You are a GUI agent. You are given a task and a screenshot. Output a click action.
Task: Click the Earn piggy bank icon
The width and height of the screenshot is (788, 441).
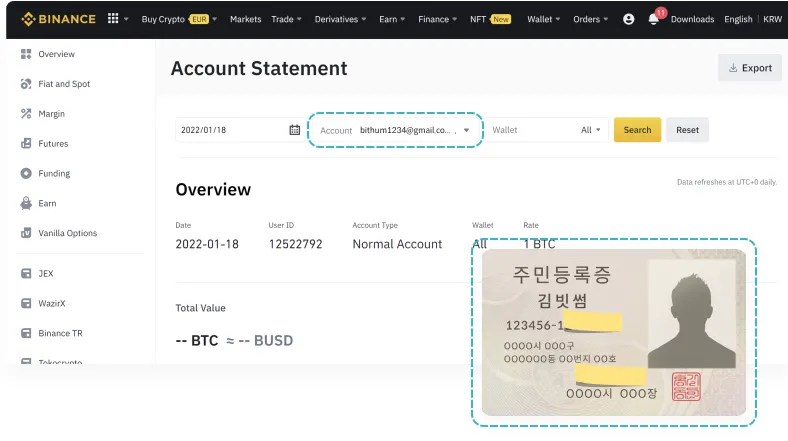(x=26, y=203)
